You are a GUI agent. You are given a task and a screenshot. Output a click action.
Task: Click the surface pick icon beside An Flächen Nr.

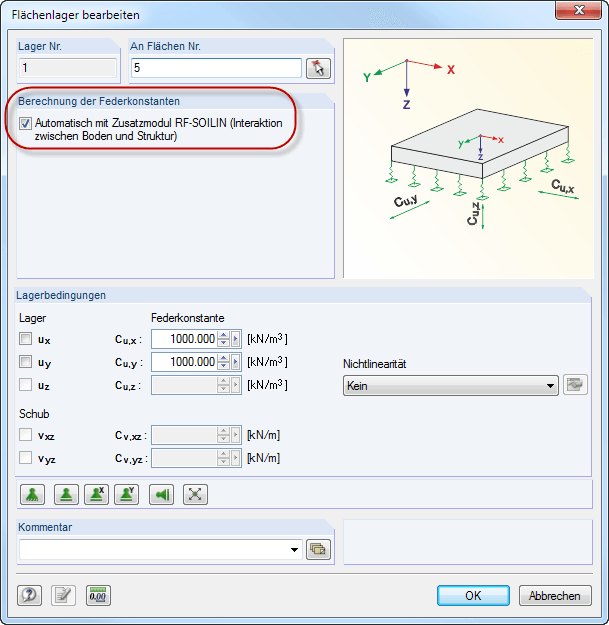[318, 68]
